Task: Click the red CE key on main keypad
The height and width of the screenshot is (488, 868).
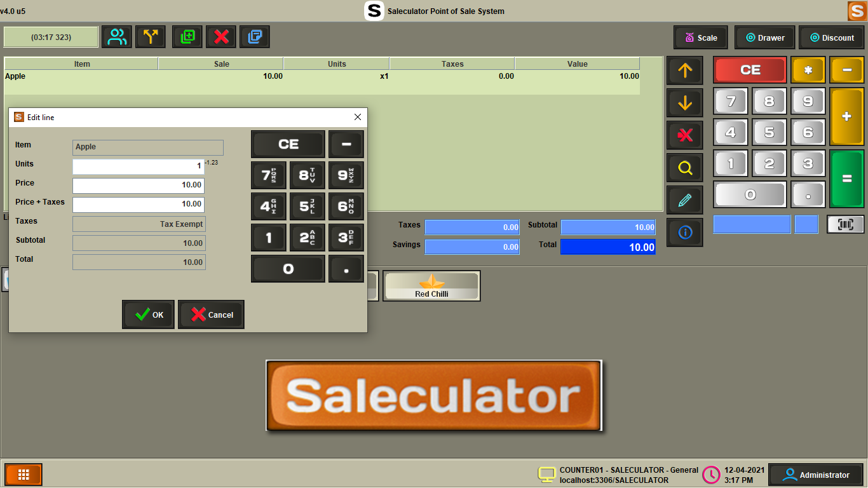Action: click(750, 70)
